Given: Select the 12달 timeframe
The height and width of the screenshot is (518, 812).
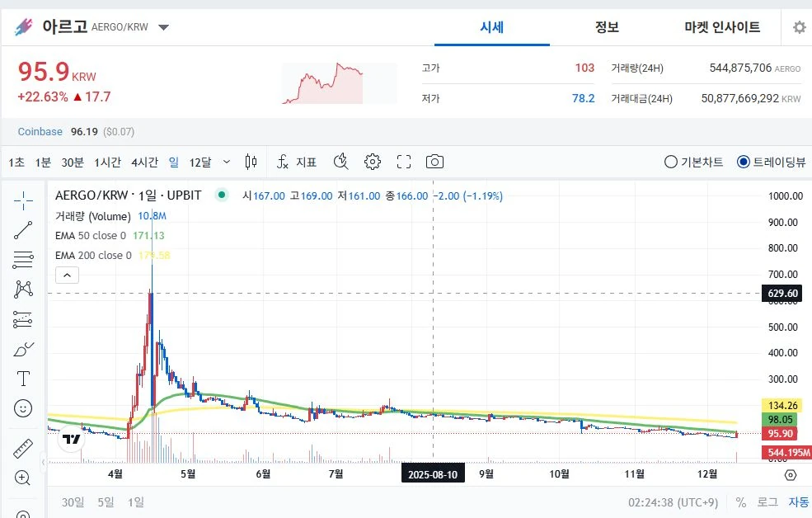Looking at the screenshot, I should 200,162.
